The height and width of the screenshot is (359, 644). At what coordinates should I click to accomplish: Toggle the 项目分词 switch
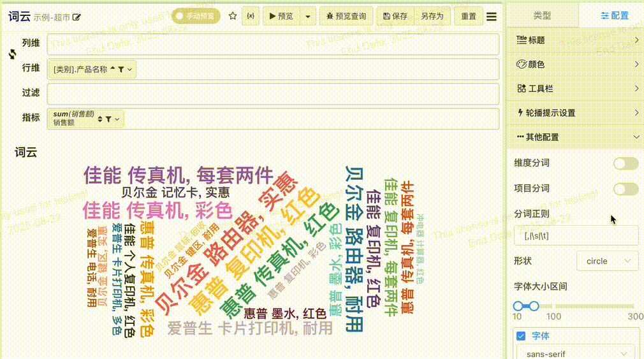click(x=626, y=189)
